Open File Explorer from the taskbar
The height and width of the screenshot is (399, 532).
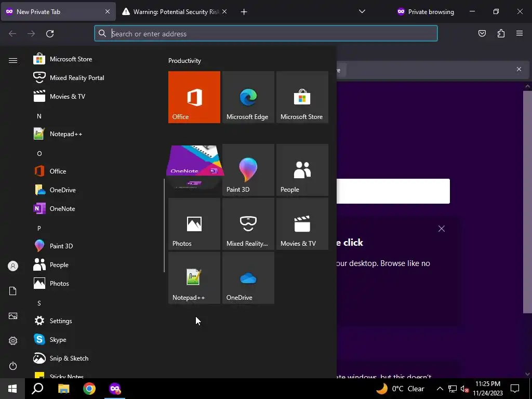tap(63, 389)
